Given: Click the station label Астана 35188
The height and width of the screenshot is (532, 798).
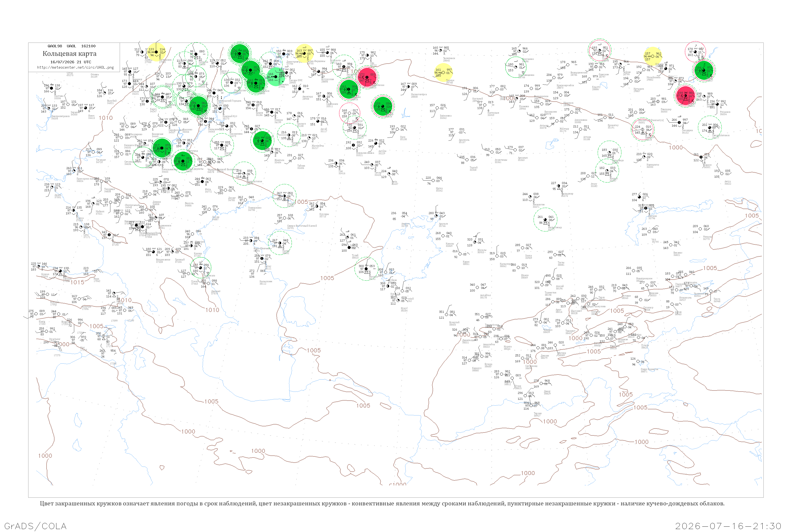Looking at the screenshot, I should (x=587, y=138).
